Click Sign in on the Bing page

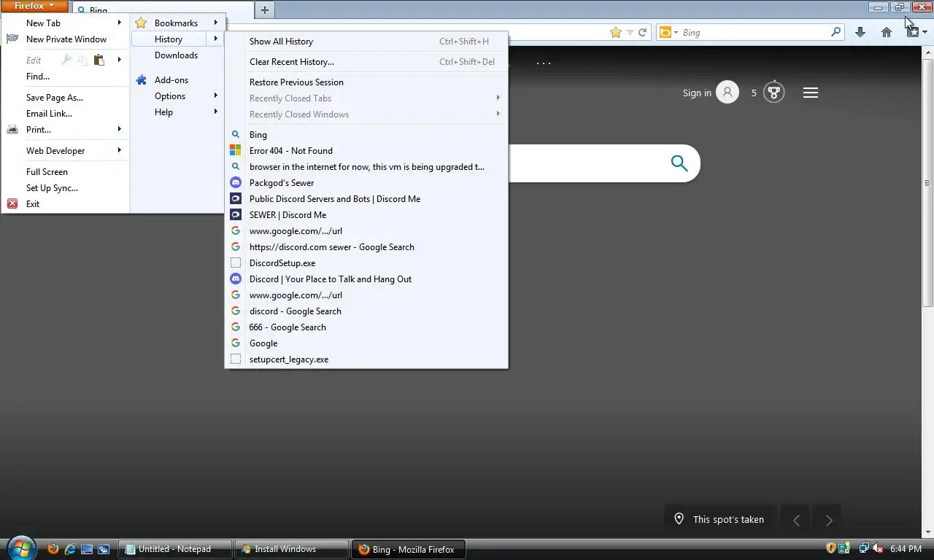point(697,93)
